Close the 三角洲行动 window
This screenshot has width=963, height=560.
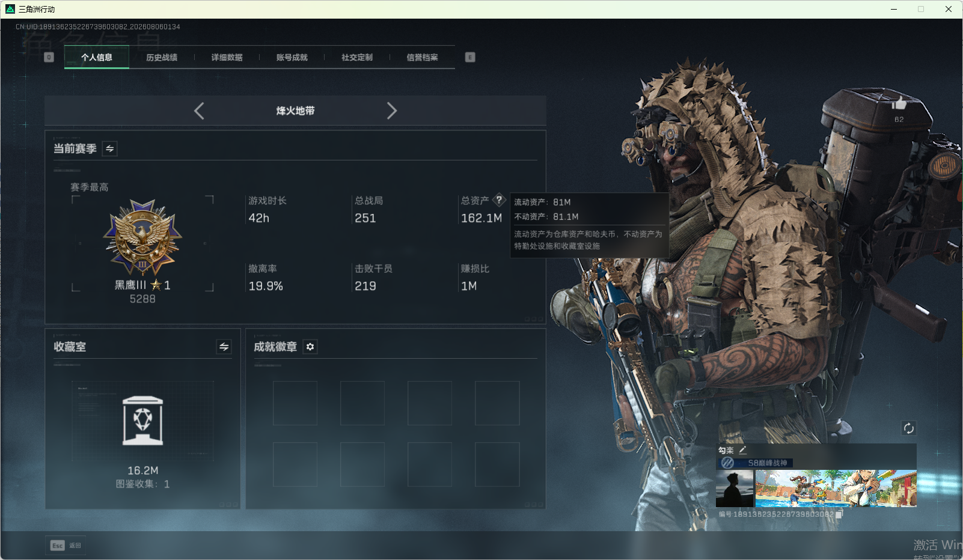[x=949, y=9]
